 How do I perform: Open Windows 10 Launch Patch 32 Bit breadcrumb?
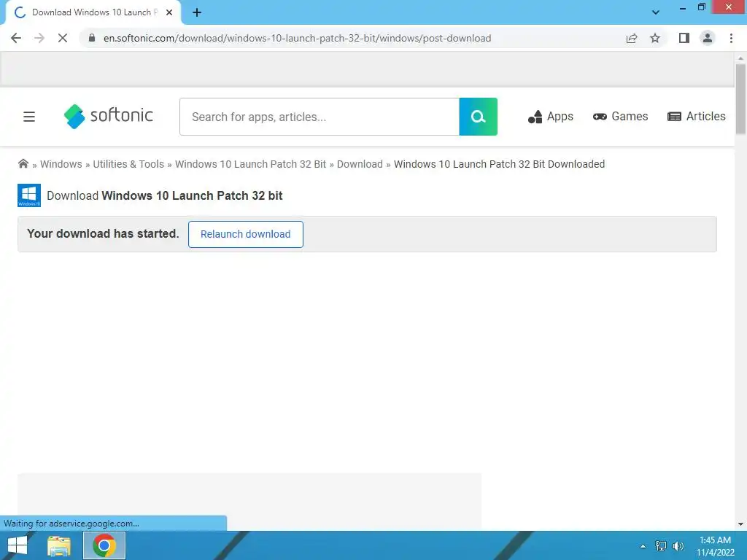[251, 164]
